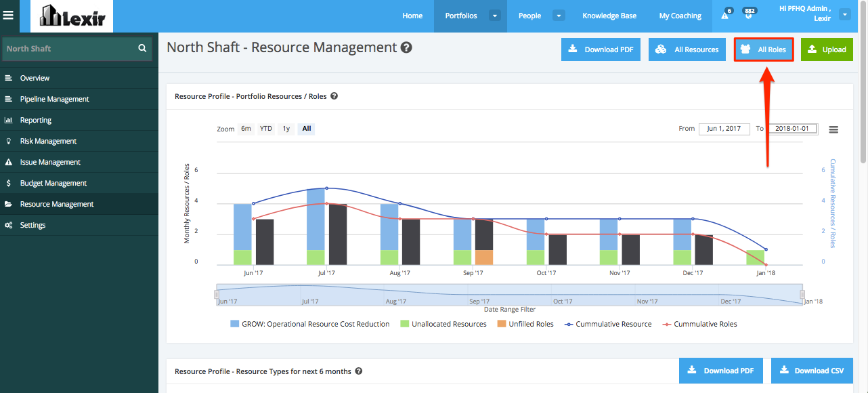Click the All Resources button
Image resolution: width=868 pixels, height=393 pixels.
coord(687,49)
